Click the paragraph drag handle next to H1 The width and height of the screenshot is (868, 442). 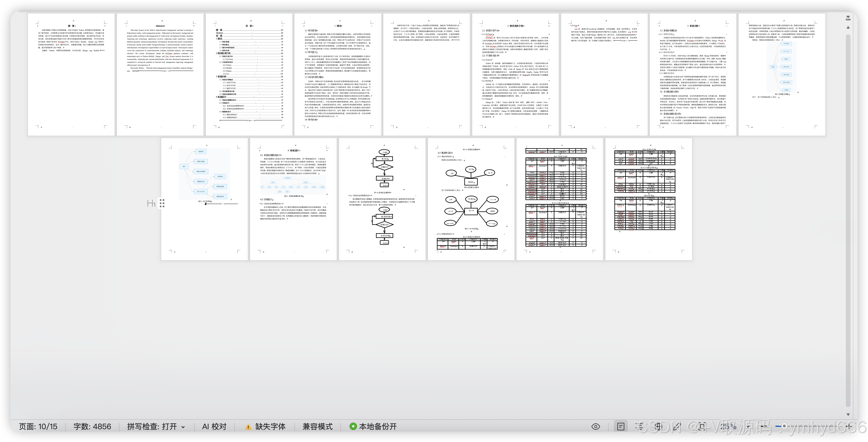(162, 203)
